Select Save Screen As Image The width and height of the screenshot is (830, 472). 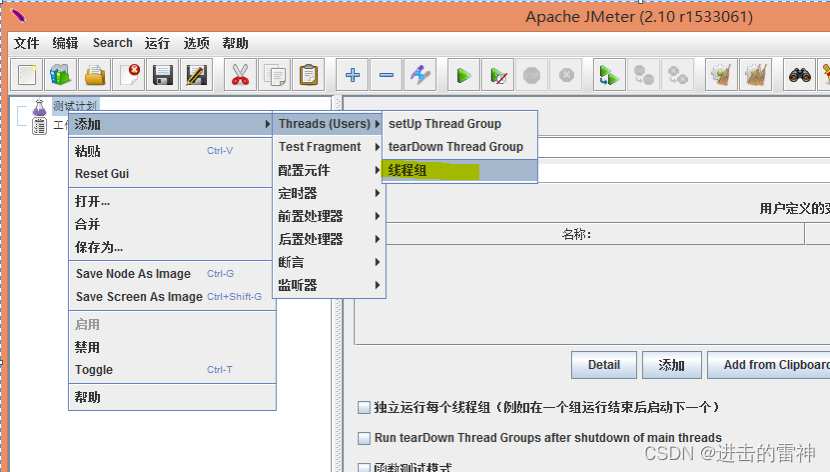tap(172, 297)
